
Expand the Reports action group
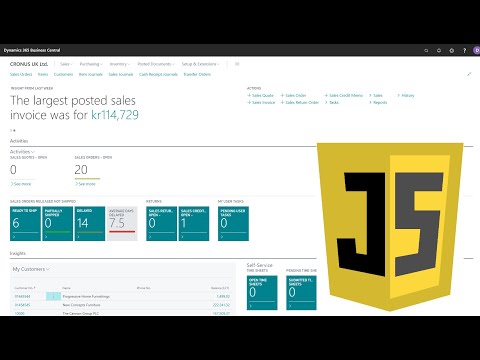point(378,102)
